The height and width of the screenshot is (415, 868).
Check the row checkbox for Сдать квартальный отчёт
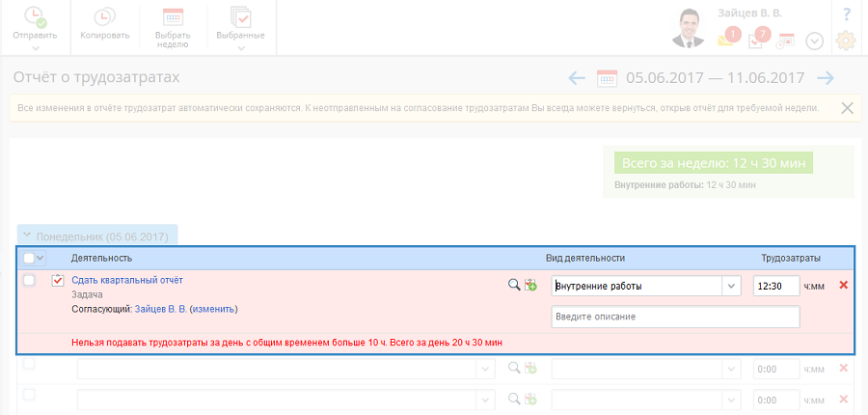pos(29,281)
